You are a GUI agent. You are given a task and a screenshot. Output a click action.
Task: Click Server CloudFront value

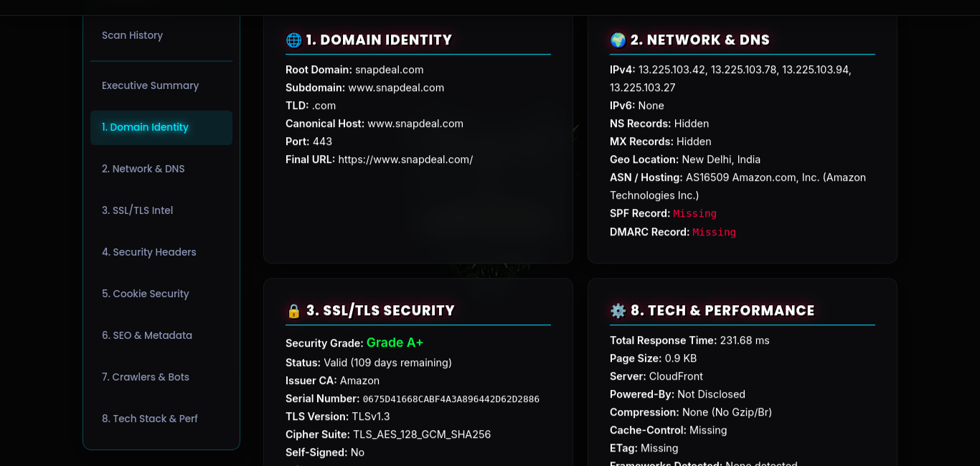click(676, 376)
